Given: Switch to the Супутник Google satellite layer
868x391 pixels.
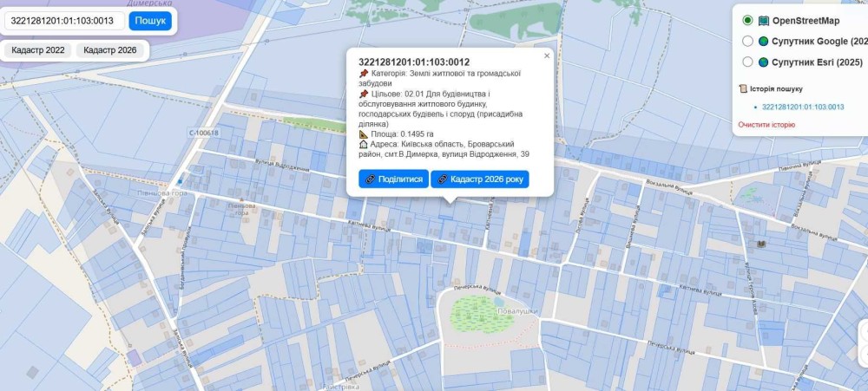Looking at the screenshot, I should click(747, 42).
